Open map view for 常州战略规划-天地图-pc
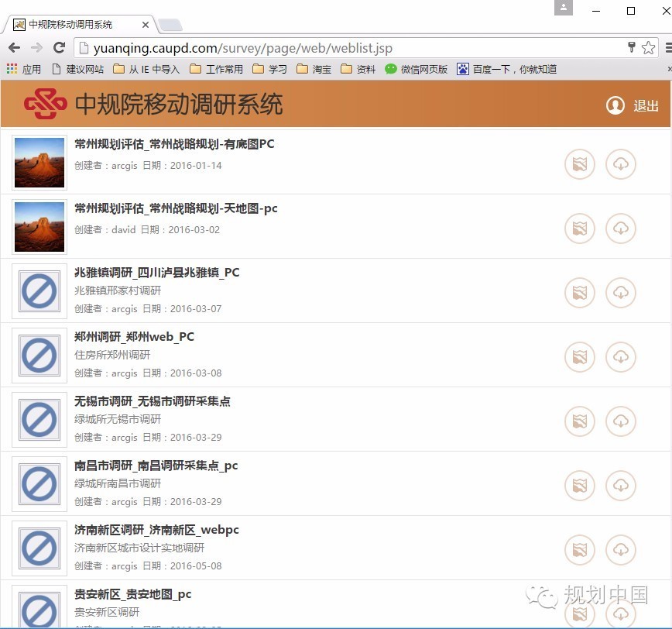Screen dimensions: 672x629 580,228
